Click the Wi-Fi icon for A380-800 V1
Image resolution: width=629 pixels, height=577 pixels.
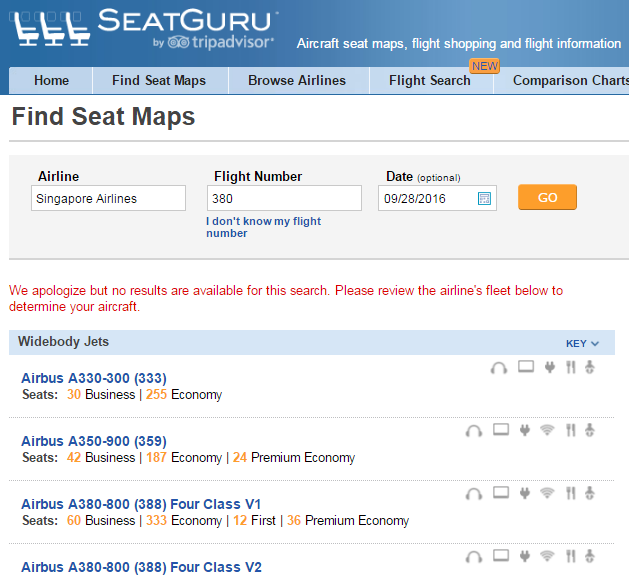[547, 494]
